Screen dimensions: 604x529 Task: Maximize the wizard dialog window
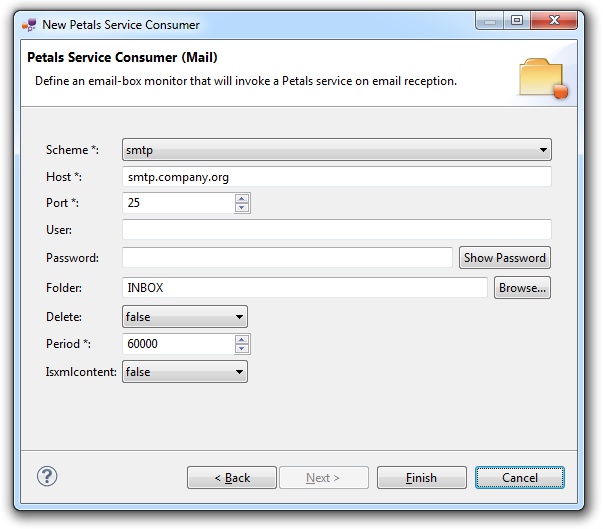click(516, 20)
